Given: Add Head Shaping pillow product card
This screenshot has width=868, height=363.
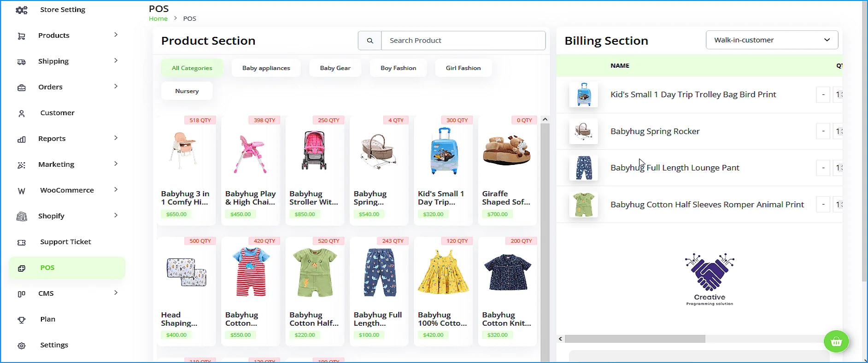Looking at the screenshot, I should (x=186, y=291).
